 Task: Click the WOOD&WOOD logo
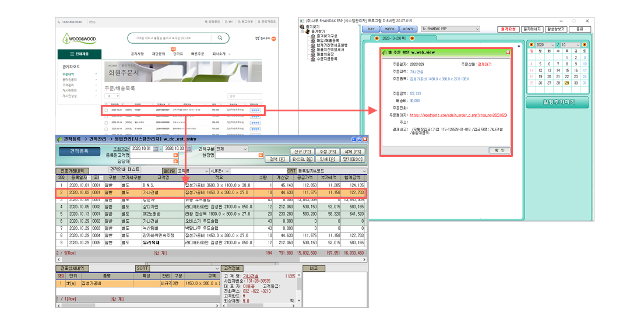point(79,39)
